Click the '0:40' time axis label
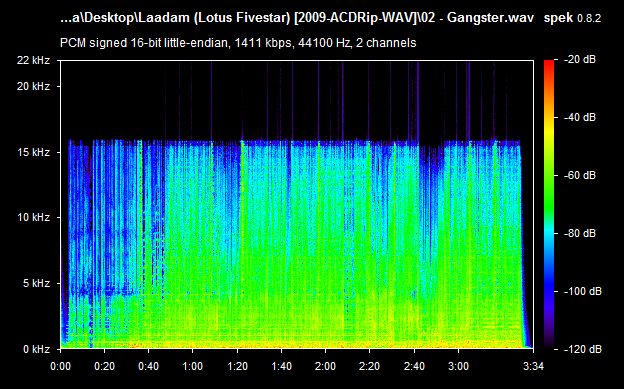The height and width of the screenshot is (389, 624). point(148,366)
